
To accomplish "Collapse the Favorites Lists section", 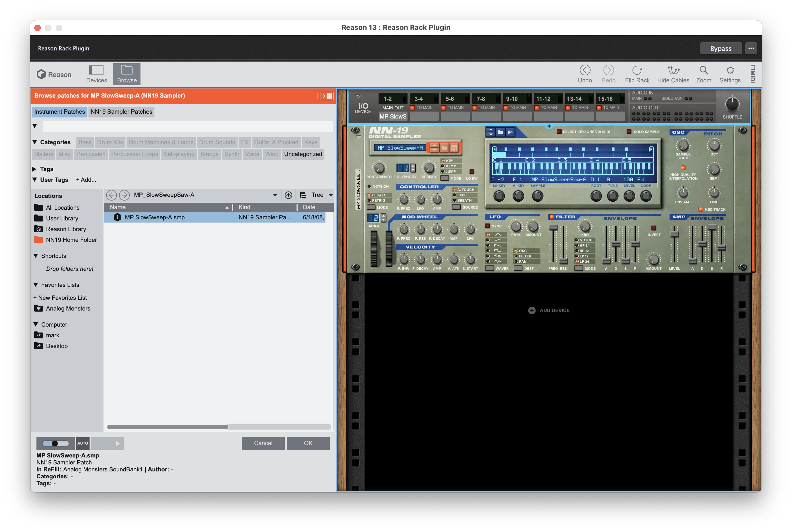I will point(36,285).
